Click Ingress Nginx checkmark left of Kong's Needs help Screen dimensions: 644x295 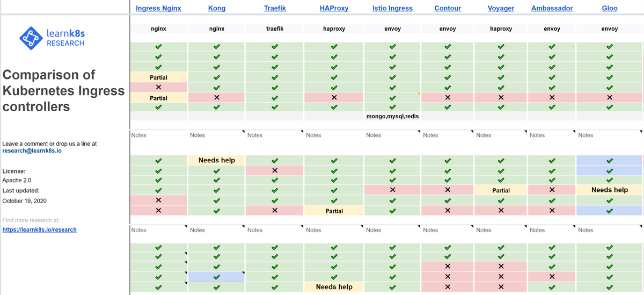(x=158, y=160)
